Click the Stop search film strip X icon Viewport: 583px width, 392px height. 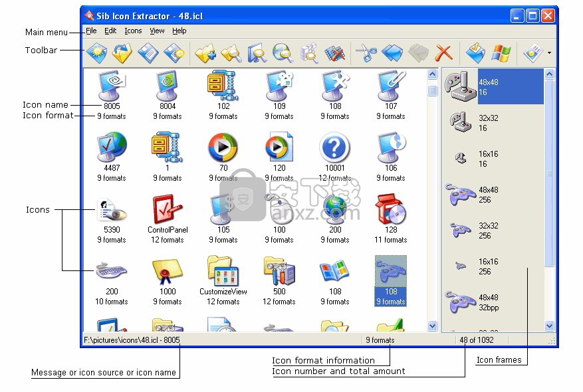point(334,52)
